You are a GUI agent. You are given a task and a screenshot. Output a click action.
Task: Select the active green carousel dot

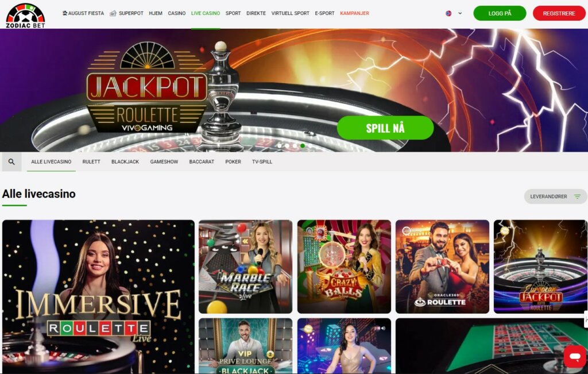pyautogui.click(x=303, y=145)
